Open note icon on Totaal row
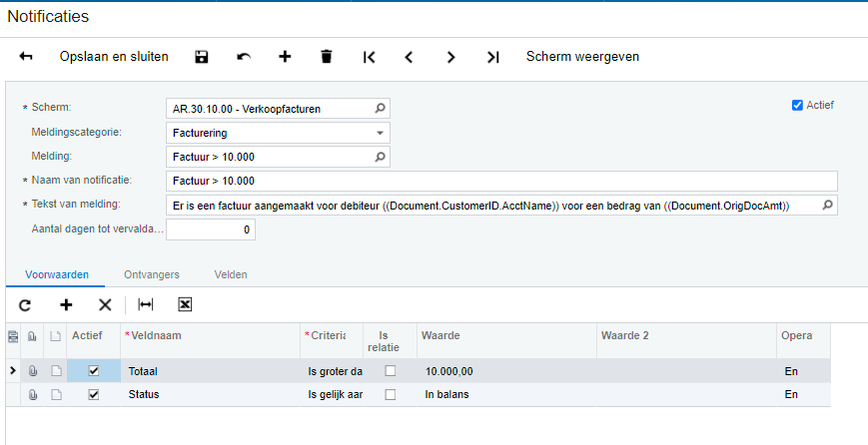 tap(56, 371)
